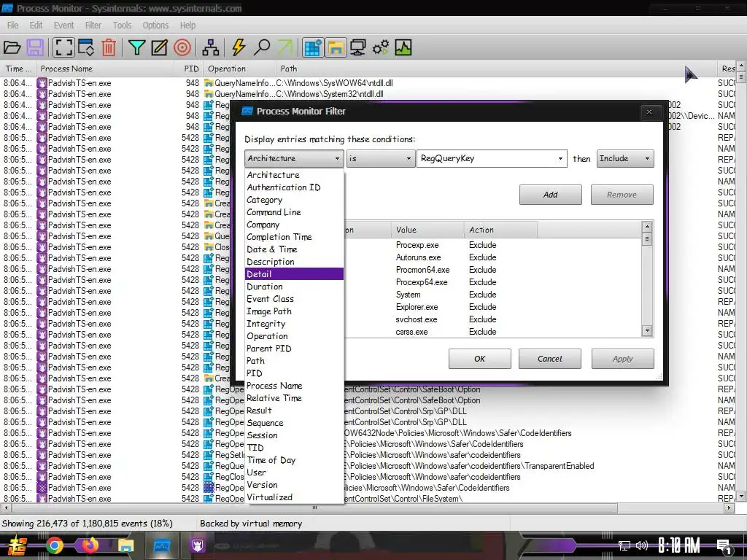
Task: Click the Highlight pencil toolbar icon
Action: click(x=159, y=47)
